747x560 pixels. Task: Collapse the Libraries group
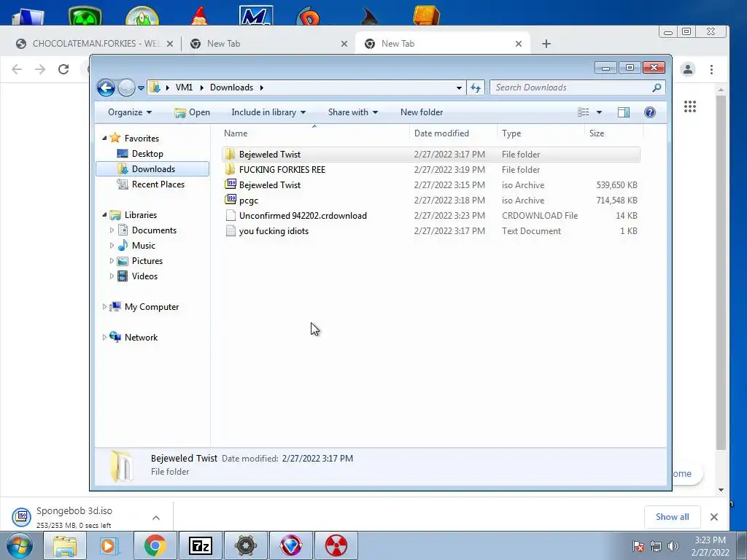point(104,215)
